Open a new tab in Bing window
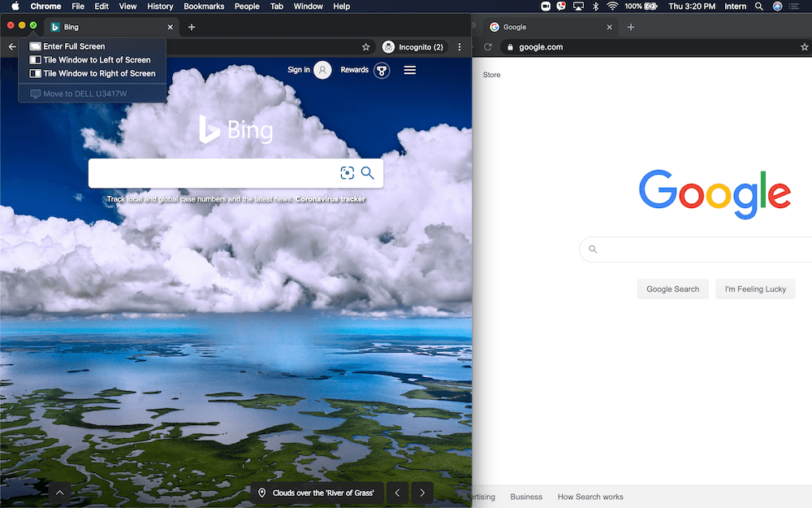Screen dimensions: 812x508 192,27
